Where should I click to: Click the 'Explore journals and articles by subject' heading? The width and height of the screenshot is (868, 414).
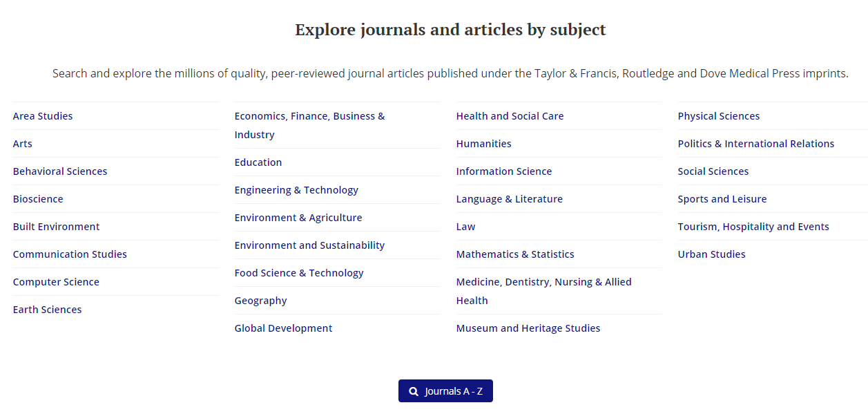(450, 30)
